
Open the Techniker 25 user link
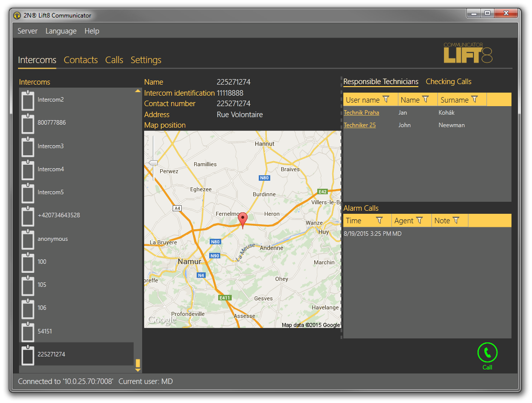(x=359, y=125)
